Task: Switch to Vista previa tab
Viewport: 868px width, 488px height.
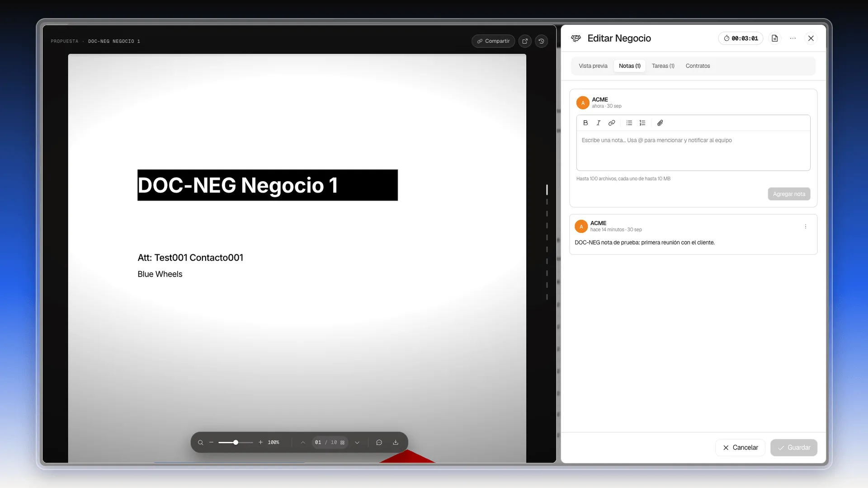Action: 593,66
